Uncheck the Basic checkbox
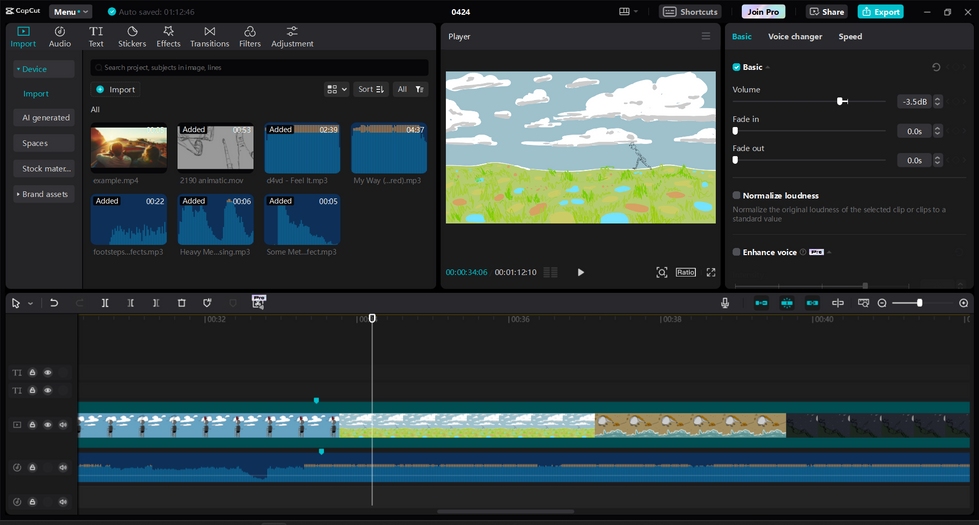Viewport: 979px width, 525px height. coord(736,67)
